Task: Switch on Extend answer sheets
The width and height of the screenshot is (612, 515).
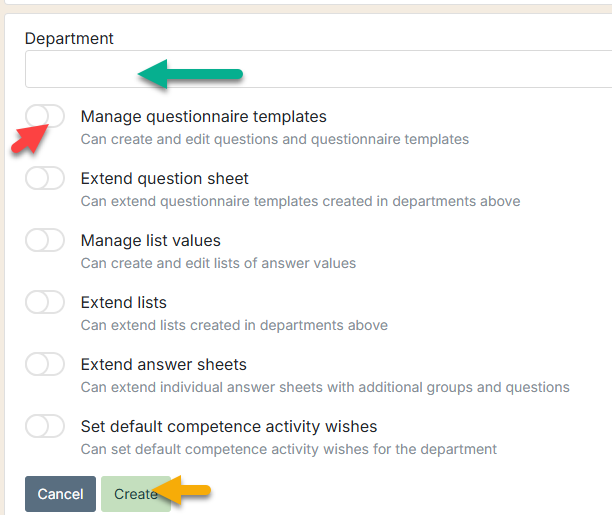Action: point(45,364)
